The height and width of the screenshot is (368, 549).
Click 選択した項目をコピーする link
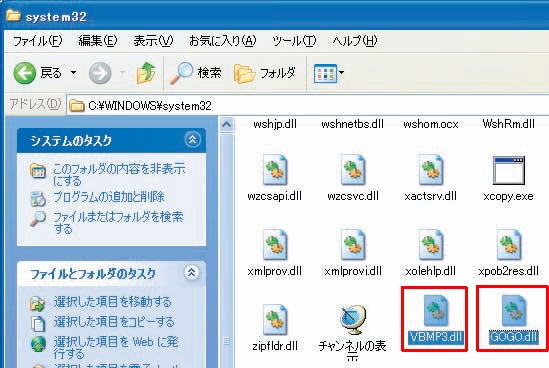coord(114,322)
